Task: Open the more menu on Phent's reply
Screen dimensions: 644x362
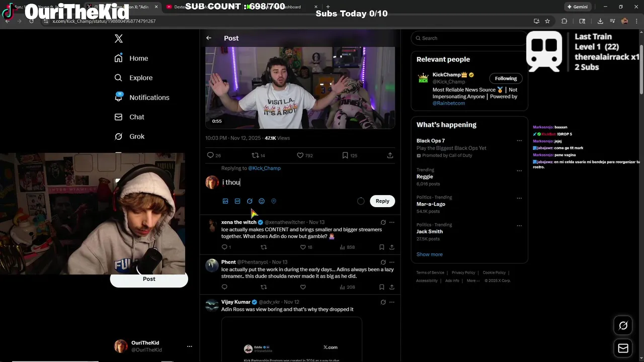Action: [392, 262]
